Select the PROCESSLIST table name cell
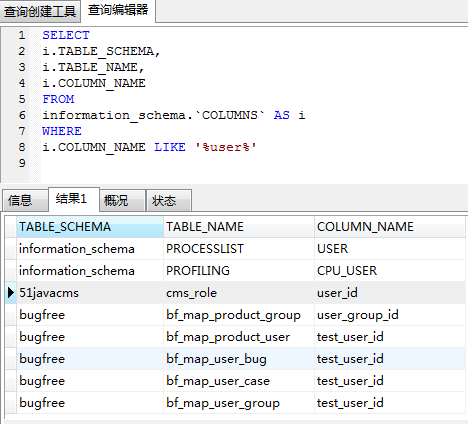This screenshot has width=468, height=424. coord(239,249)
